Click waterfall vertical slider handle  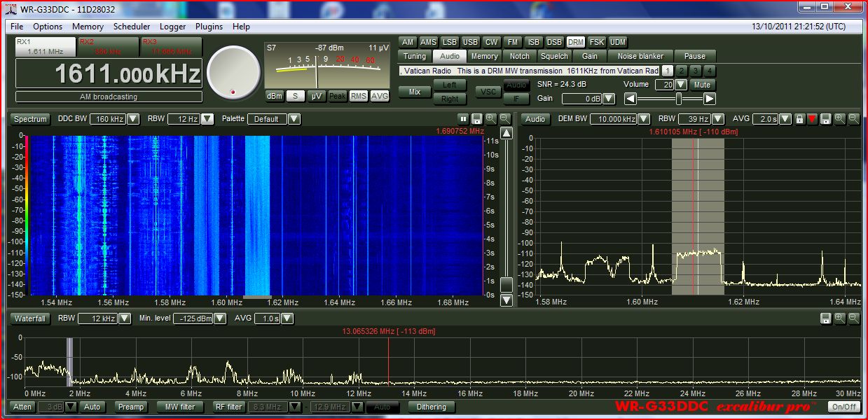coord(507,284)
